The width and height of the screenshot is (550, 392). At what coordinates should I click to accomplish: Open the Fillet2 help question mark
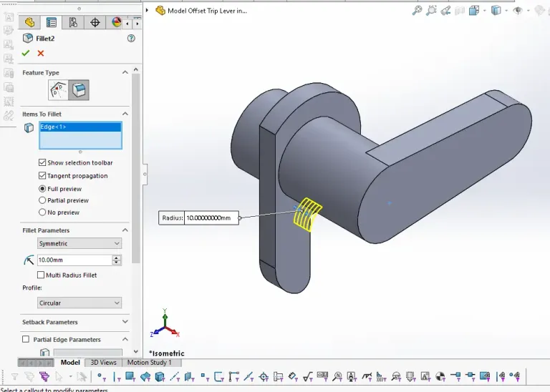131,39
